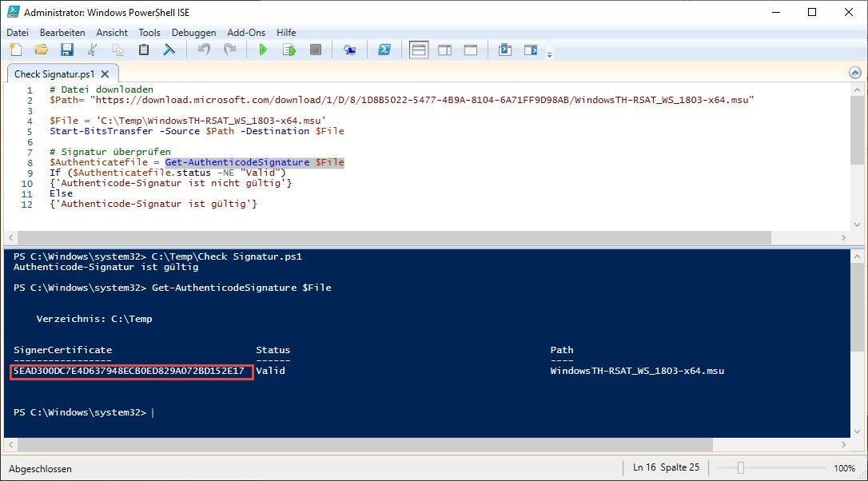
Task: Clear console pane with the wiper icon
Action: point(169,50)
